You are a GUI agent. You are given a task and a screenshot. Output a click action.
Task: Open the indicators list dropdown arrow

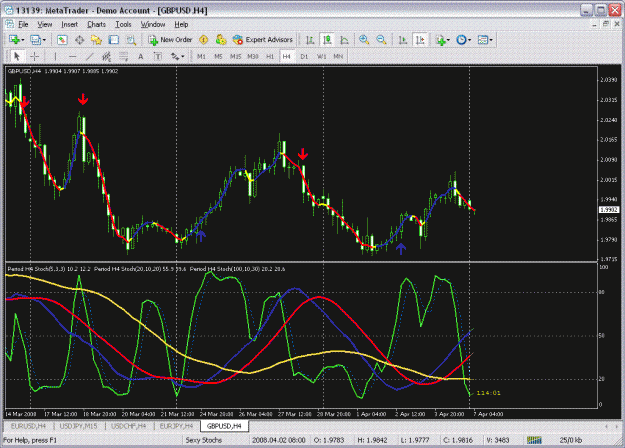click(448, 40)
